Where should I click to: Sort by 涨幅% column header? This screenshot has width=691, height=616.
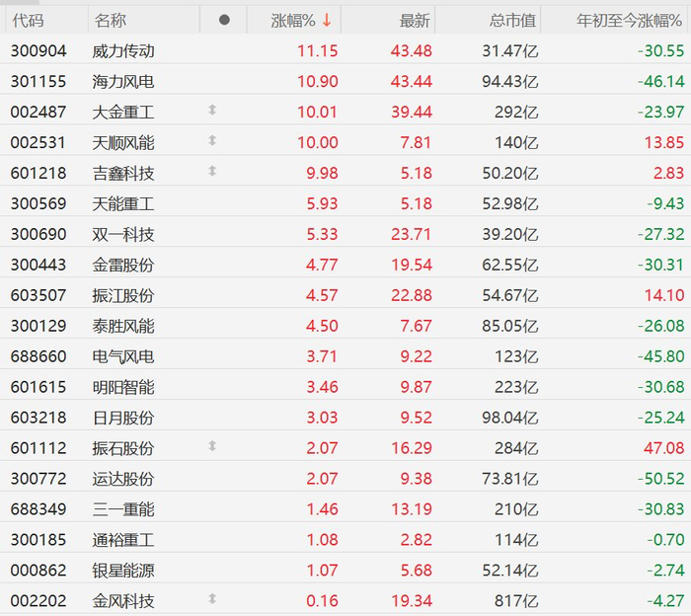(x=293, y=21)
